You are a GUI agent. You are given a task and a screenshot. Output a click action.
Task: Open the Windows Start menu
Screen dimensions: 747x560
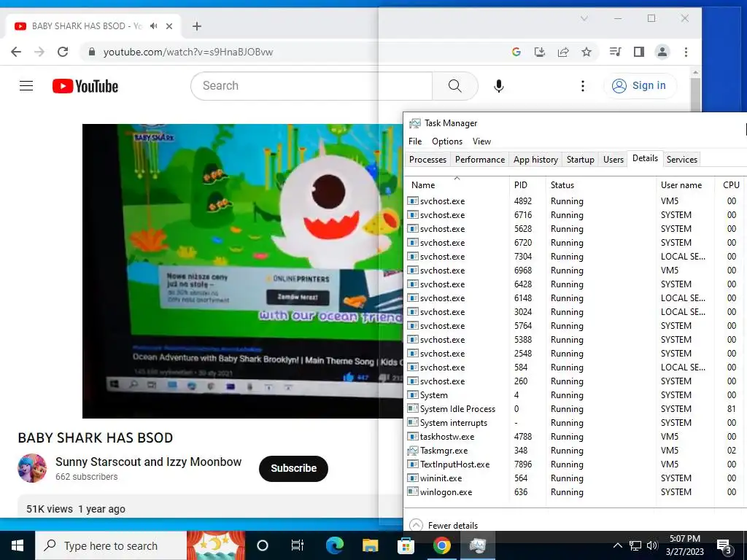point(18,545)
